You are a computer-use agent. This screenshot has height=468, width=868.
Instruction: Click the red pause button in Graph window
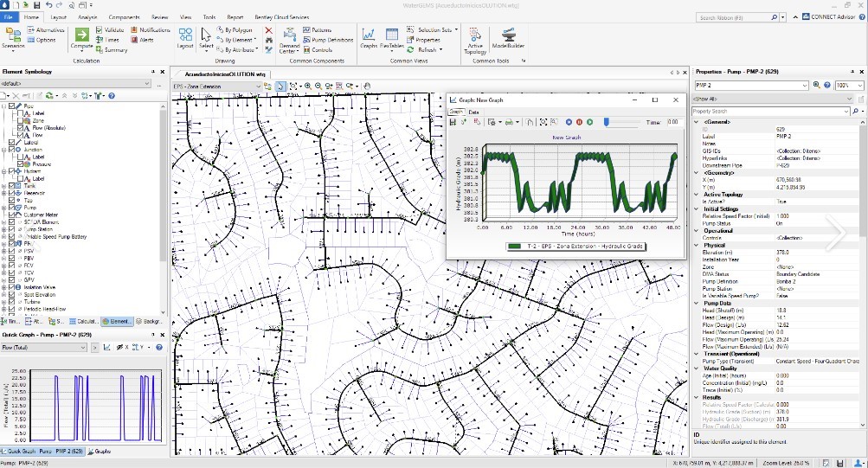click(579, 122)
